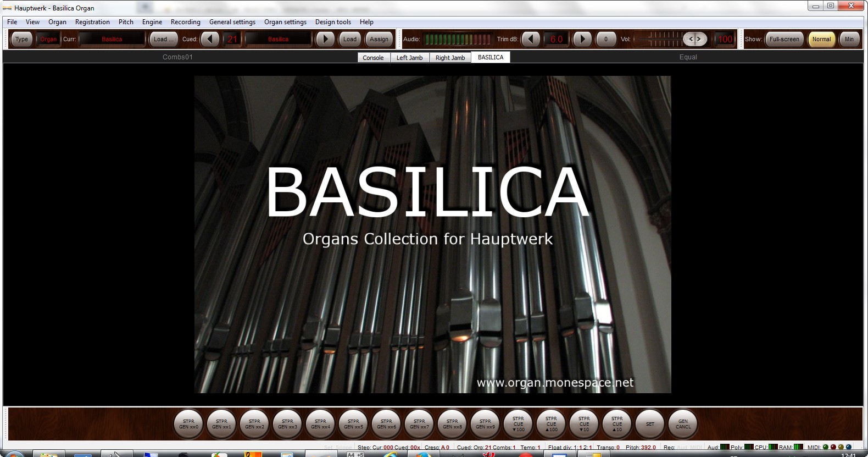Open the Registration menu
868x457 pixels.
point(92,22)
